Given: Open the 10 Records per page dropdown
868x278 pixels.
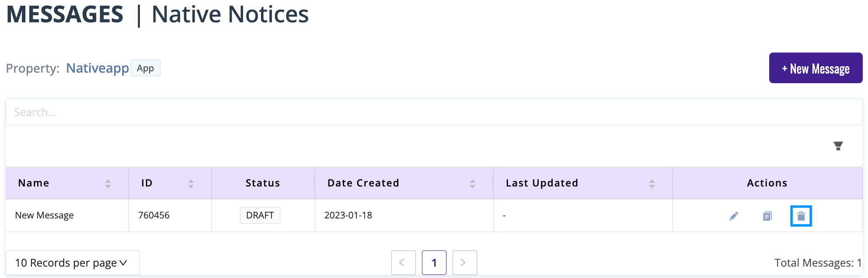Looking at the screenshot, I should [x=73, y=262].
